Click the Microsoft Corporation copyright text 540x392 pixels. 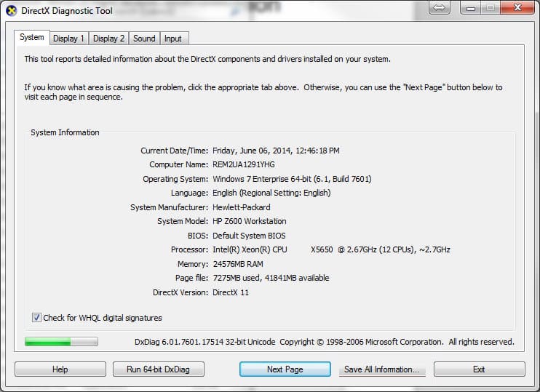397,342
